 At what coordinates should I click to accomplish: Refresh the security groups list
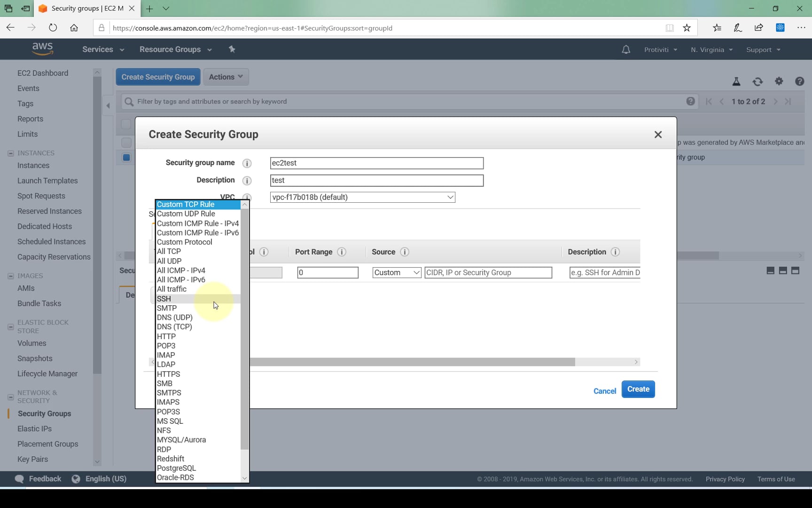pos(757,81)
